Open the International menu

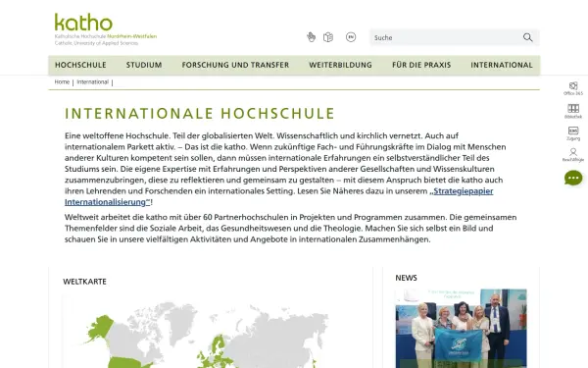tap(502, 65)
